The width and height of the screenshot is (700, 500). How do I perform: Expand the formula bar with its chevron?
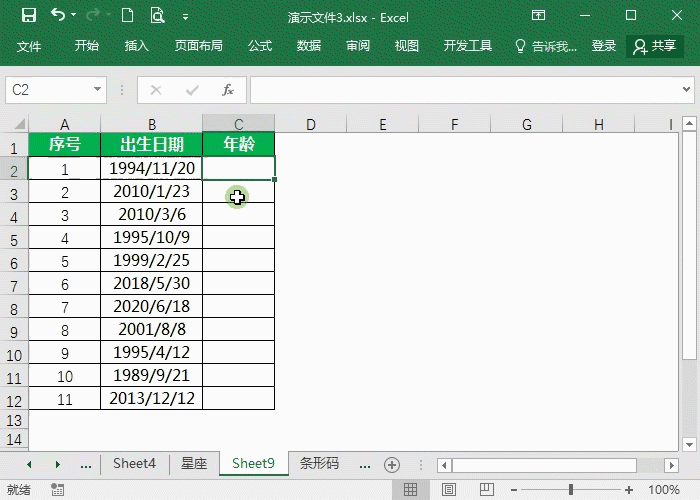[x=687, y=90]
